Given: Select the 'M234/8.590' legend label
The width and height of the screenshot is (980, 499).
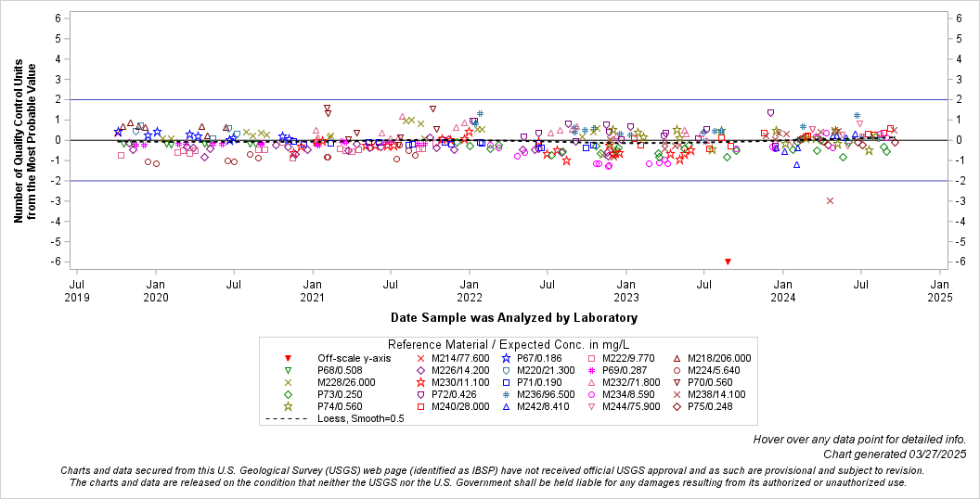Looking at the screenshot, I should [628, 395].
